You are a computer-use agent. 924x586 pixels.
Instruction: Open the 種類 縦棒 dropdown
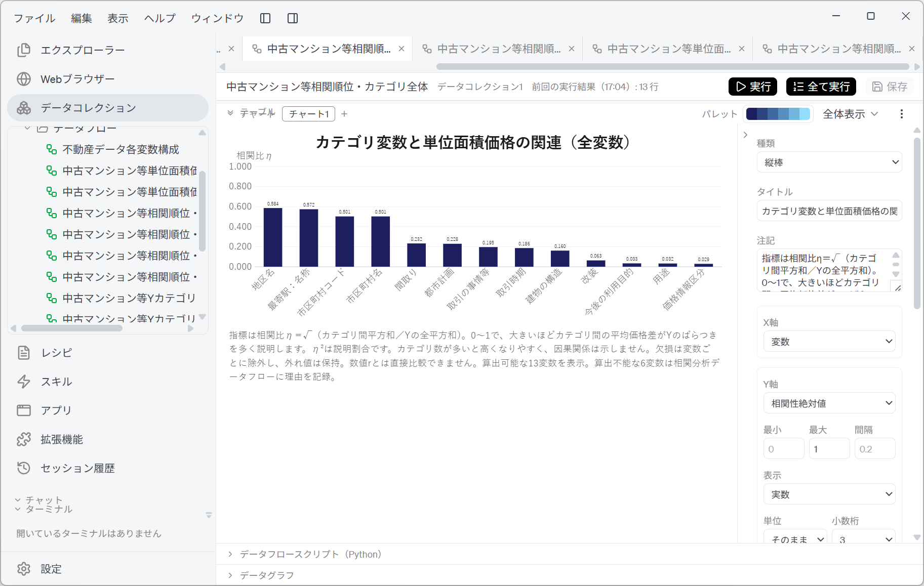[x=829, y=162]
